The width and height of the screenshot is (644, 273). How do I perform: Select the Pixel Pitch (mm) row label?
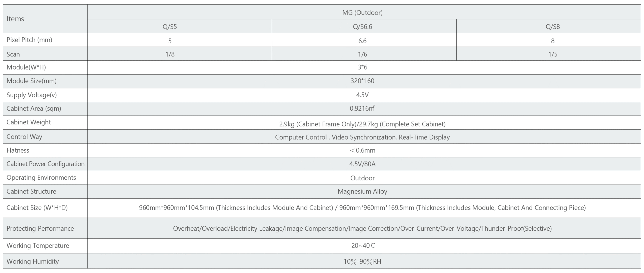(29, 40)
